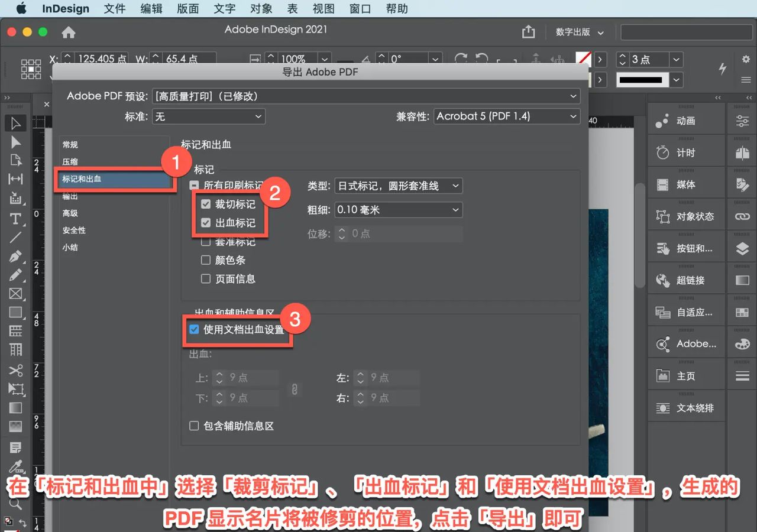Open the 类型 dropdown for printer marks
757x532 pixels.
point(398,185)
